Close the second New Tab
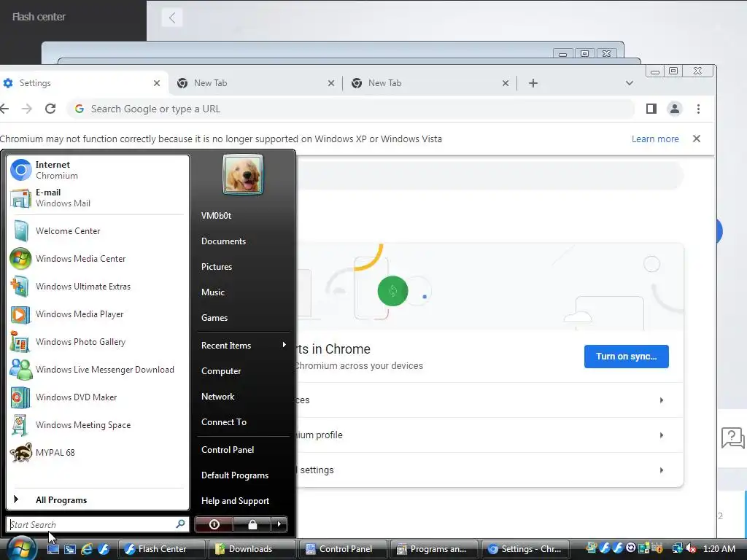 (x=506, y=83)
